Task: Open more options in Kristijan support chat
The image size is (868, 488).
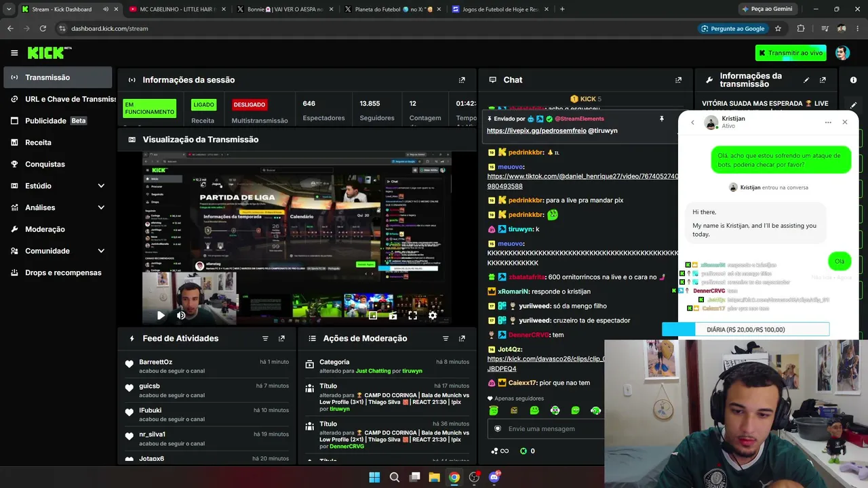Action: coord(828,123)
